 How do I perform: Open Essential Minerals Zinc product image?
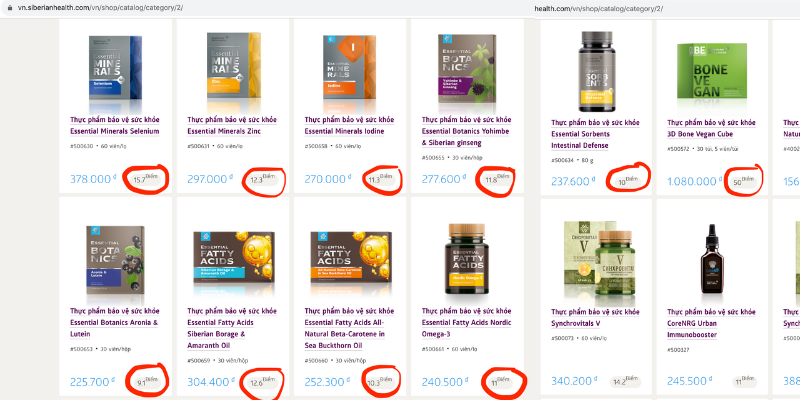[x=234, y=66]
